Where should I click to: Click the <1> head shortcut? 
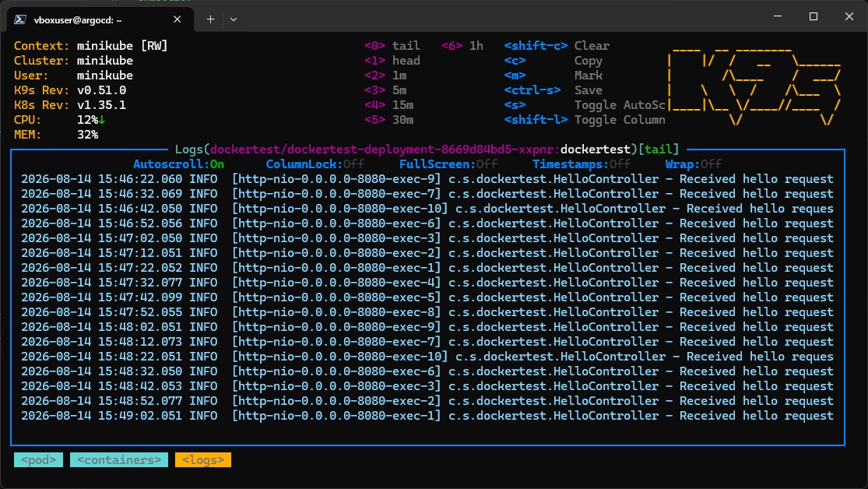pyautogui.click(x=392, y=61)
